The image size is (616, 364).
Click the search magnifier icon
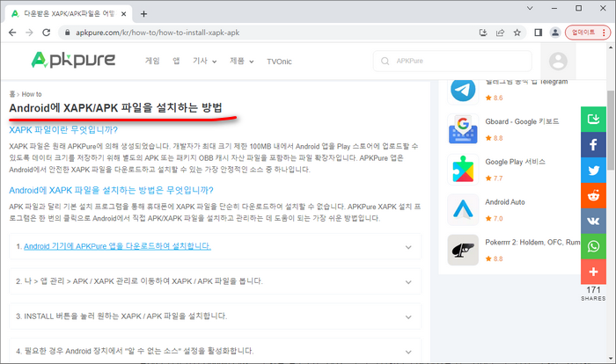click(x=385, y=61)
